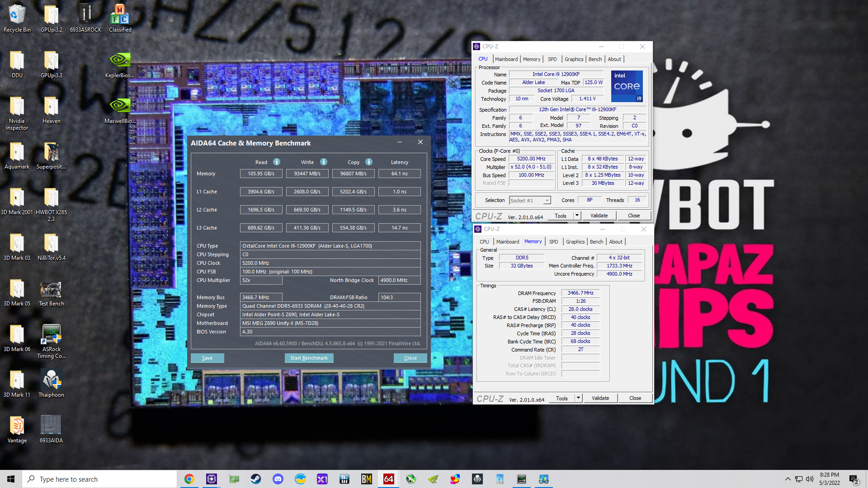The width and height of the screenshot is (868, 488).
Task: Open Graphics tab in upper CPU-Z window
Action: pyautogui.click(x=574, y=59)
